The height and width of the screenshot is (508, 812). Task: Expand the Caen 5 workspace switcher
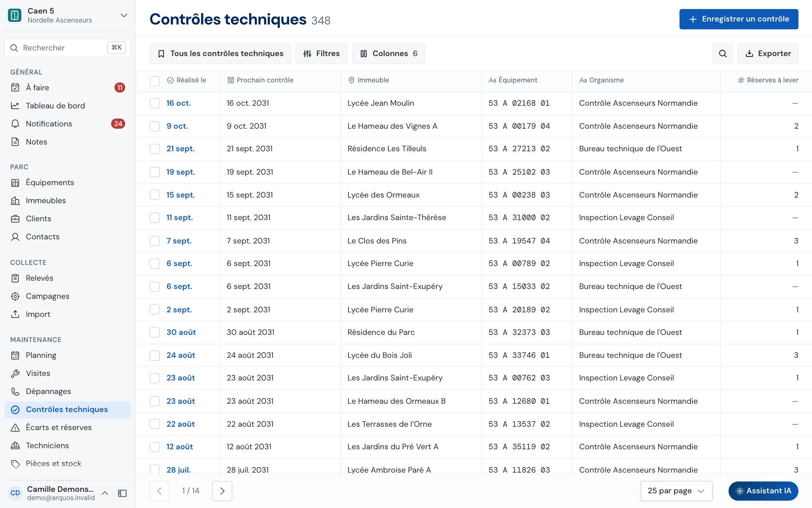pyautogui.click(x=124, y=15)
